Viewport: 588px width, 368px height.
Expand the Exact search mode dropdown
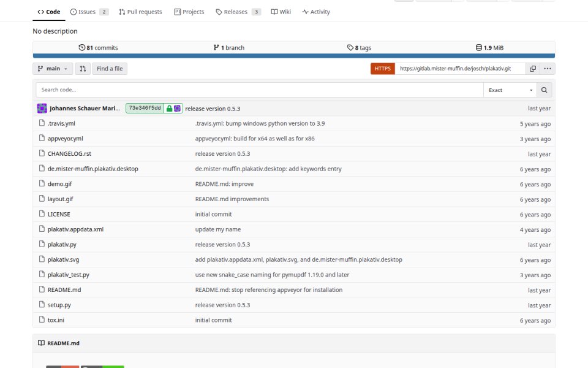(x=510, y=90)
